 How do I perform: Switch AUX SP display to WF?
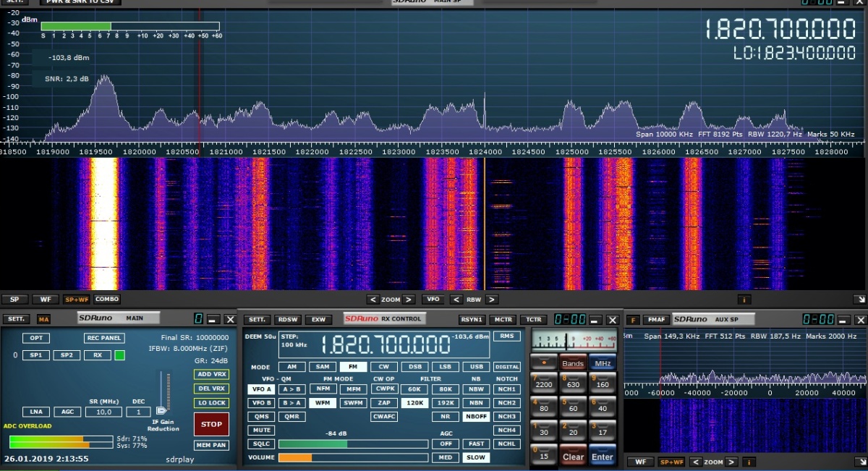click(641, 462)
